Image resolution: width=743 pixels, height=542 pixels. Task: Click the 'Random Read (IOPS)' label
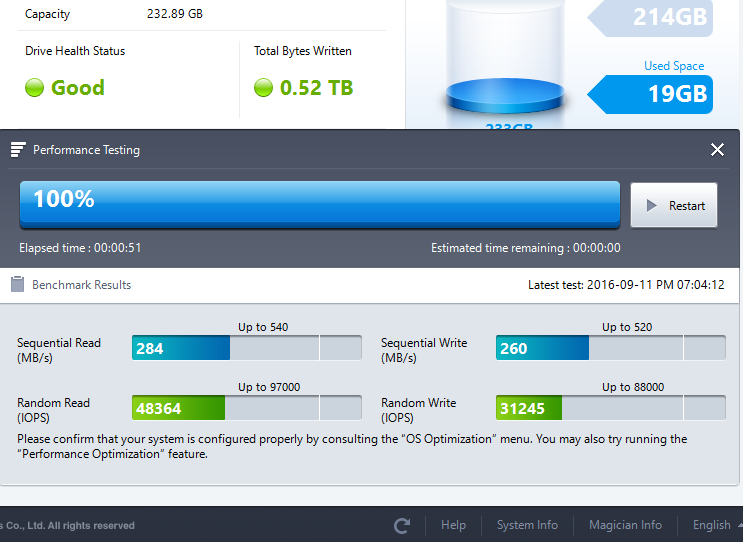pos(53,410)
